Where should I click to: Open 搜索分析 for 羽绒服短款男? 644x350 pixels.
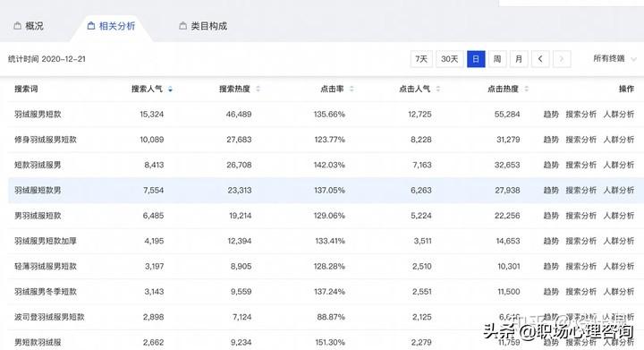point(580,190)
